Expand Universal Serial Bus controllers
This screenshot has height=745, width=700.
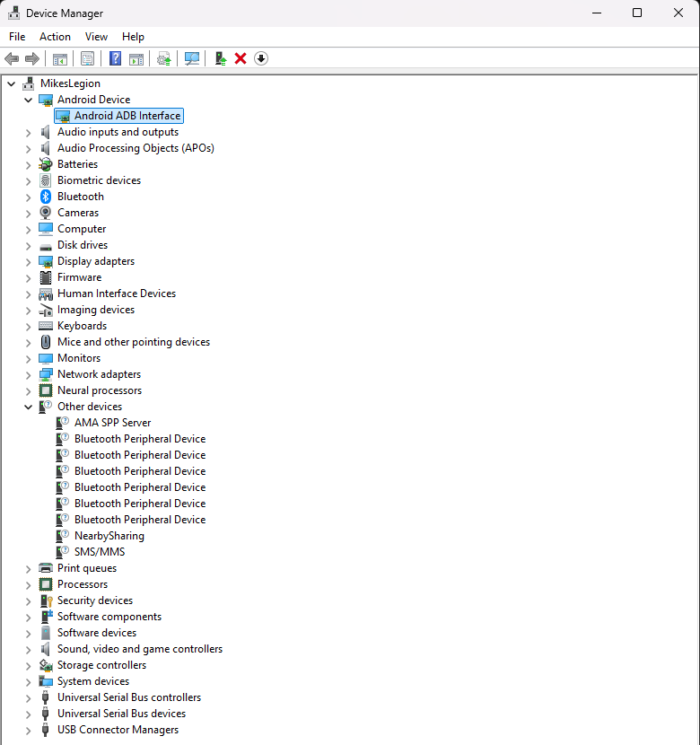click(29, 698)
